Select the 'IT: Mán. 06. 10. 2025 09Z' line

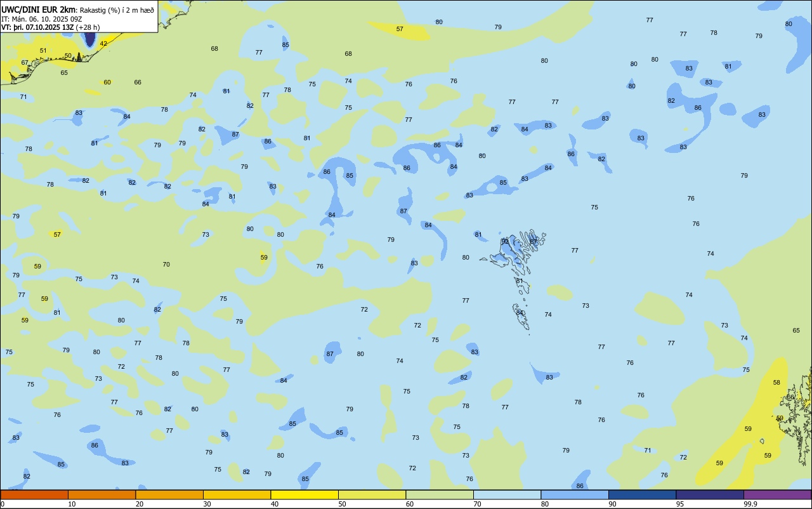click(x=43, y=18)
